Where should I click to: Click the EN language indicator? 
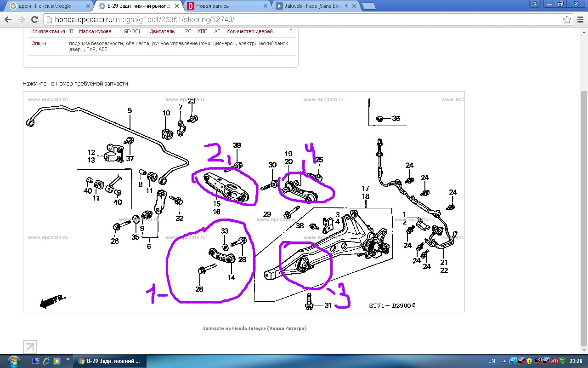click(492, 361)
